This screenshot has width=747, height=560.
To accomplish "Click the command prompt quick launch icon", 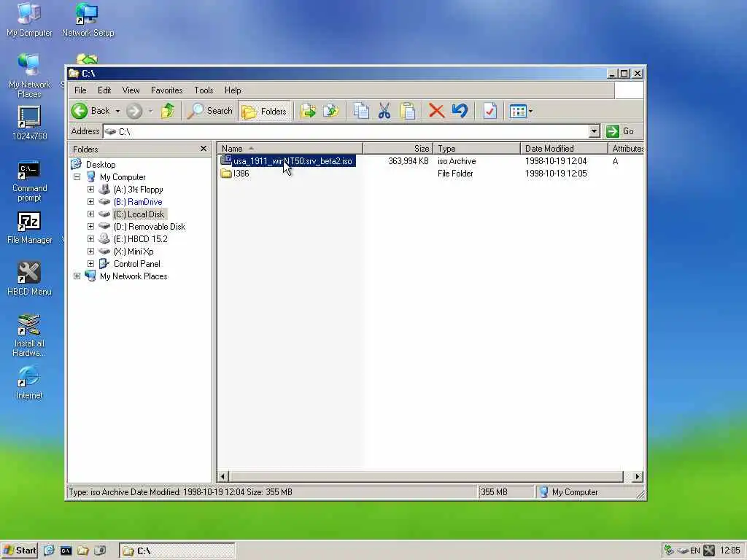I will pyautogui.click(x=66, y=551).
